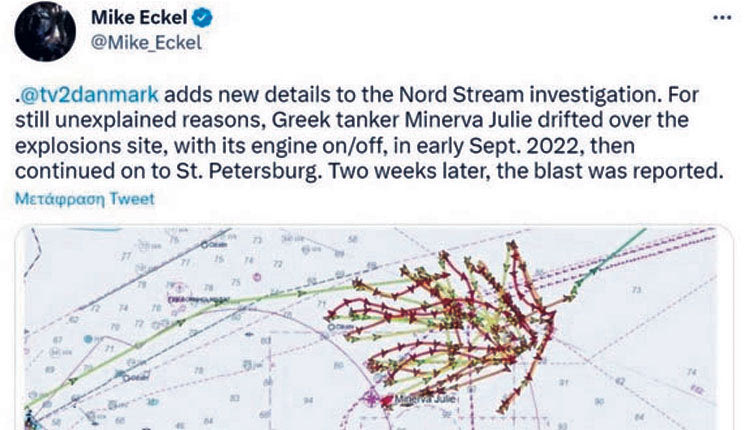
Task: Open the @tv2danmark mention link
Action: point(89,94)
